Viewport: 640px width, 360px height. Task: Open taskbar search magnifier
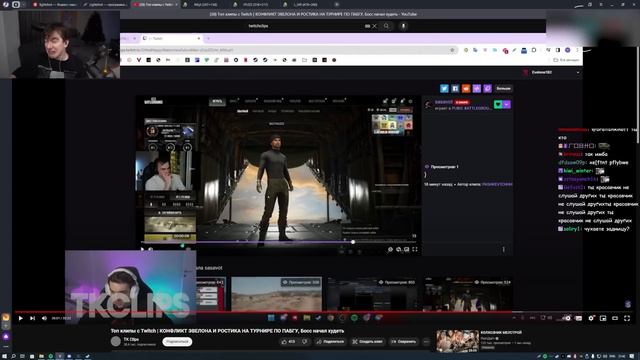tap(13, 356)
